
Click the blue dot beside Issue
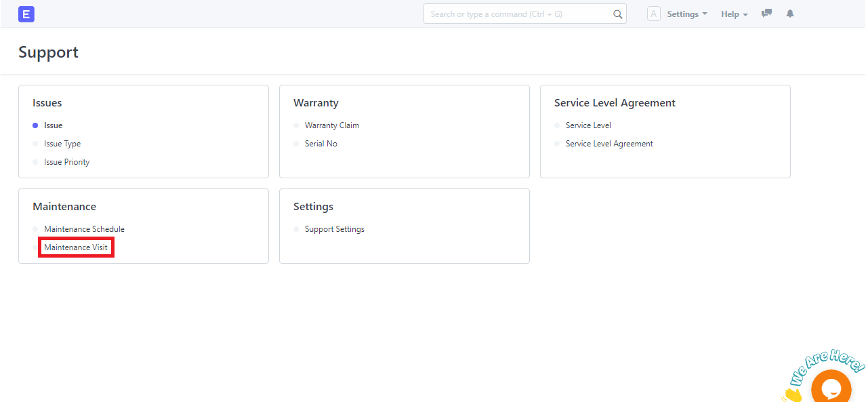point(35,125)
